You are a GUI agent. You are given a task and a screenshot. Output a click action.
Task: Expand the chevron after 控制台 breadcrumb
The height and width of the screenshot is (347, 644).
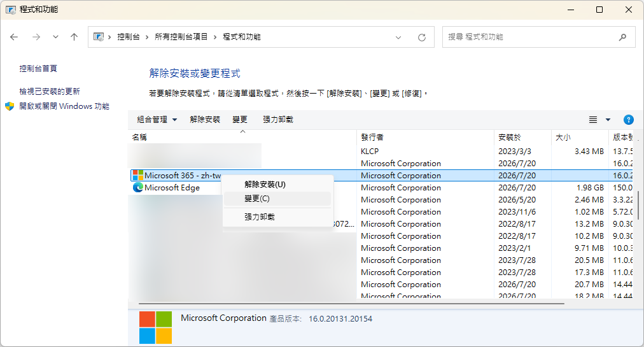(x=147, y=38)
